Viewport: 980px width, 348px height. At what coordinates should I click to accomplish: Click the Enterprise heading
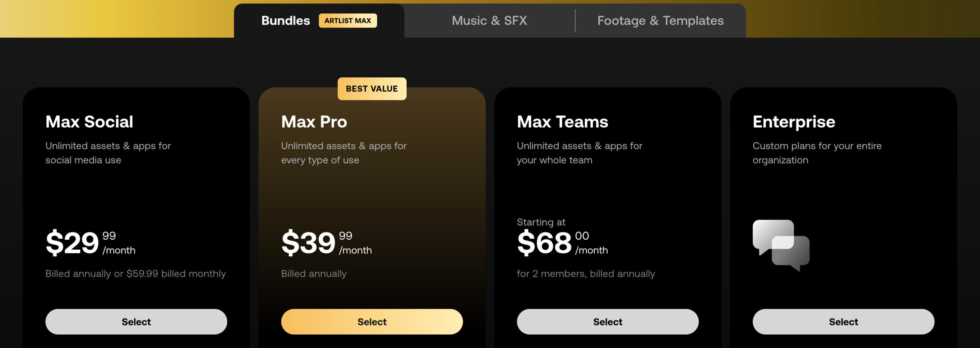pyautogui.click(x=794, y=122)
